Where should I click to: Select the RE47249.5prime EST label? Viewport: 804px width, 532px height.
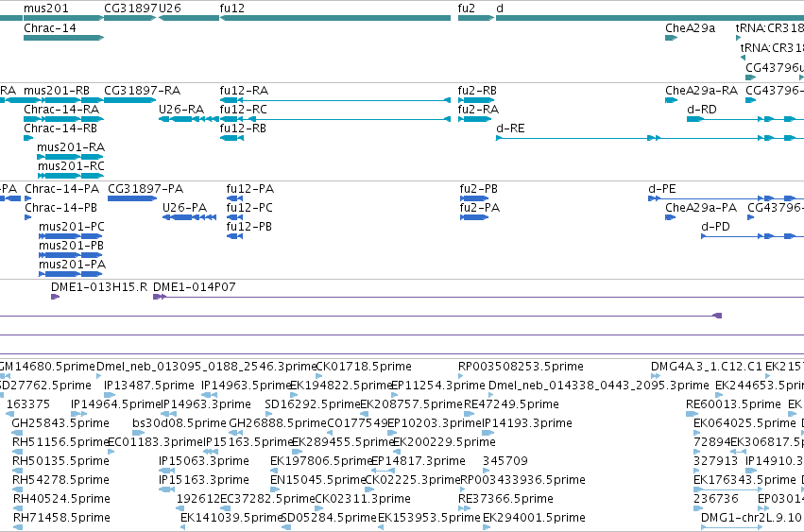pos(511,404)
